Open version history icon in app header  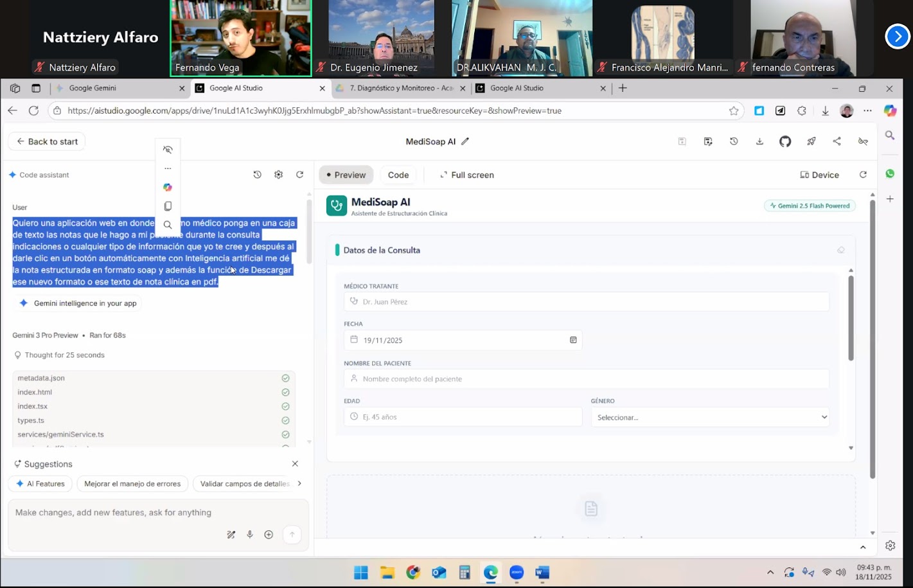click(x=734, y=141)
